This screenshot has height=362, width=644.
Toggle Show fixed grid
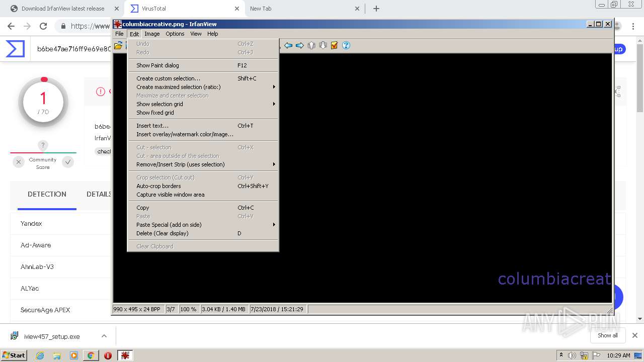pos(203,113)
